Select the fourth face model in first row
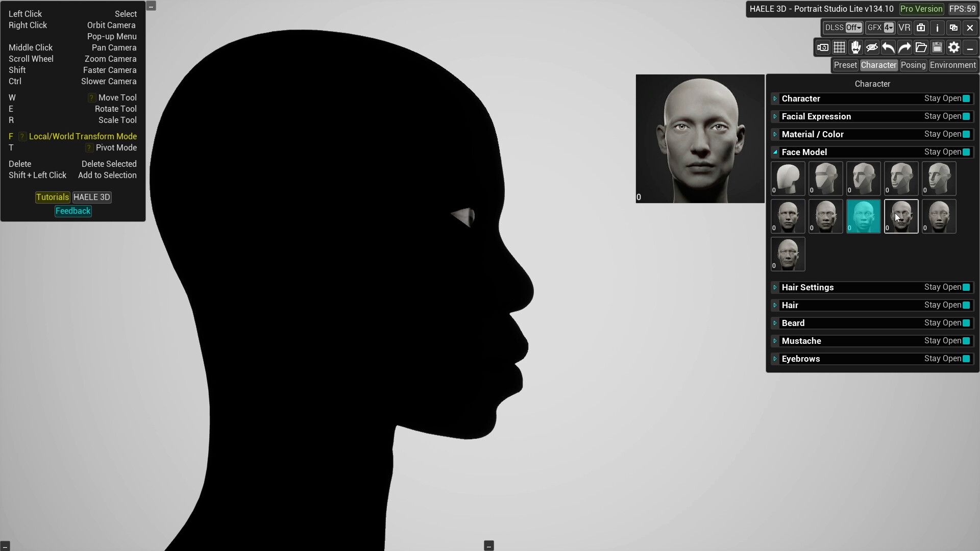This screenshot has width=980, height=551. coord(901,179)
